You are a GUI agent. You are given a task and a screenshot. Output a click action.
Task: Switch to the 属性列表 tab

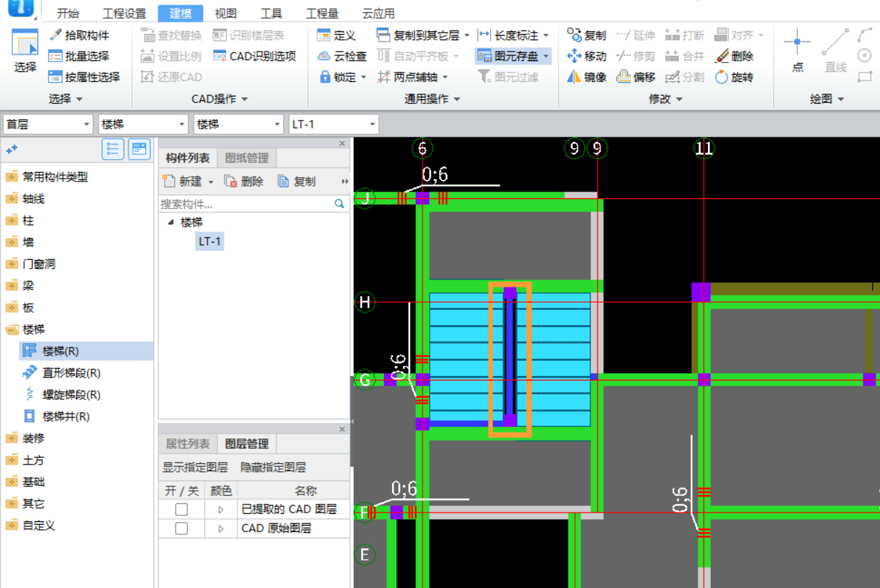(187, 444)
